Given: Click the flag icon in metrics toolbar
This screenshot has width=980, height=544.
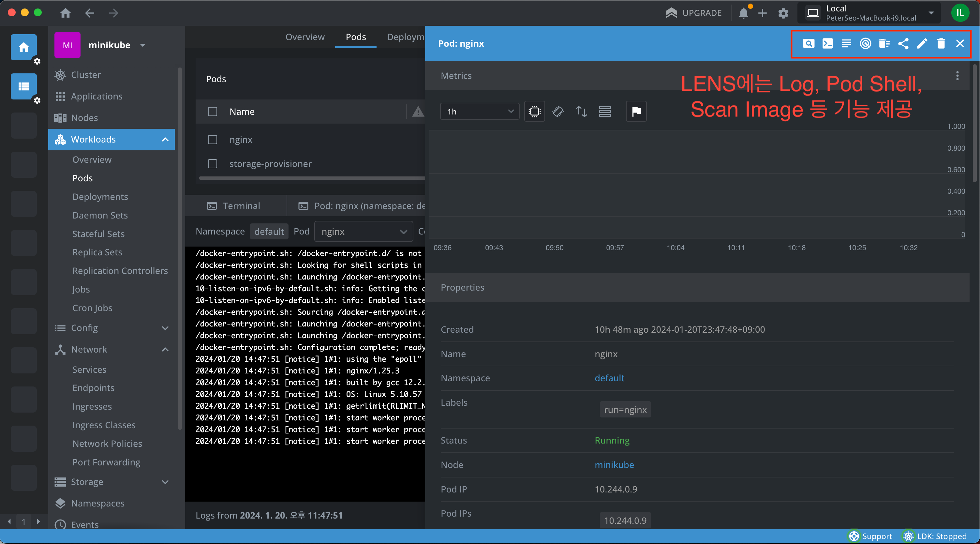Looking at the screenshot, I should point(636,112).
